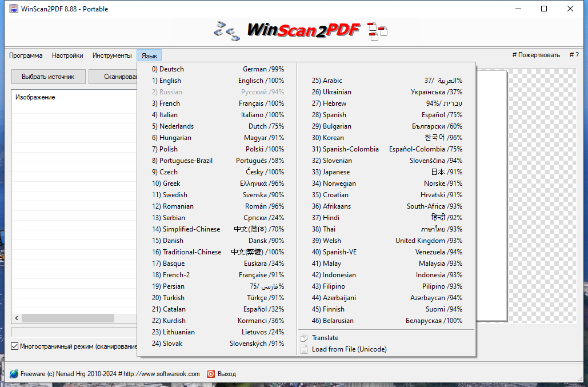This screenshot has height=387, width=588.
Task: Choose the 29) Bulgarian language
Action: click(x=387, y=126)
